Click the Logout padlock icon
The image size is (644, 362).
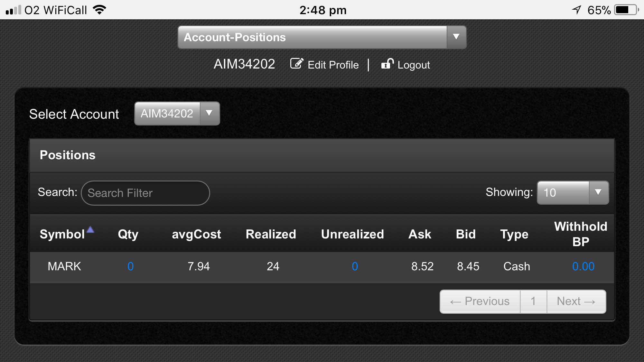point(387,64)
